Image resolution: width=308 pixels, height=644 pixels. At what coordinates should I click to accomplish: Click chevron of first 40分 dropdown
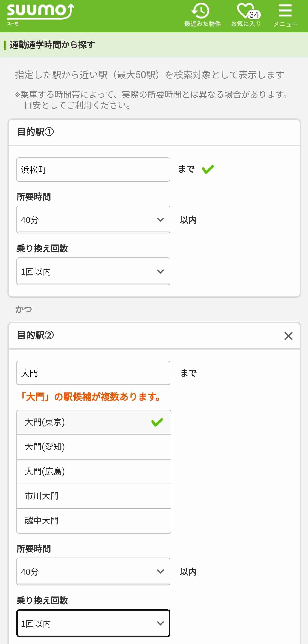click(x=160, y=220)
